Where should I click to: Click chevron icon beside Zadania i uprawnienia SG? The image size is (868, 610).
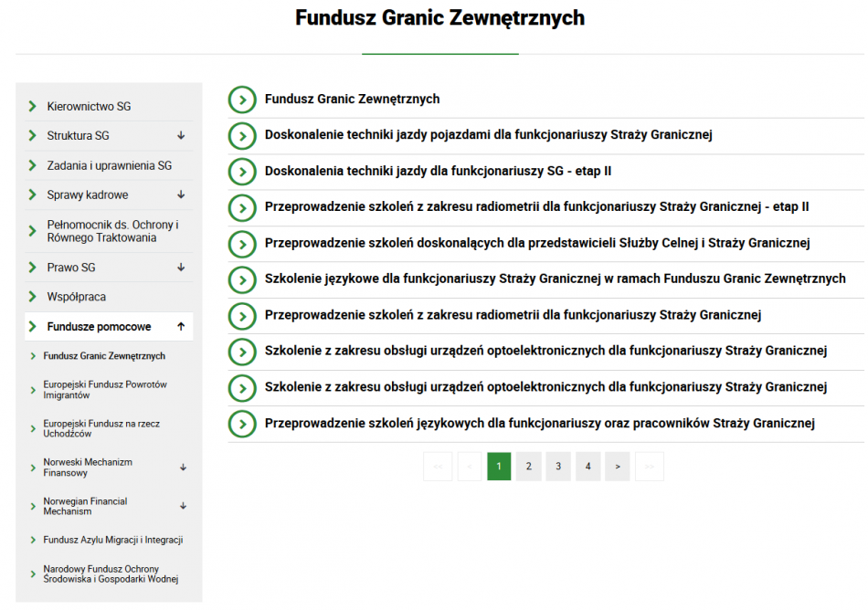click(34, 166)
